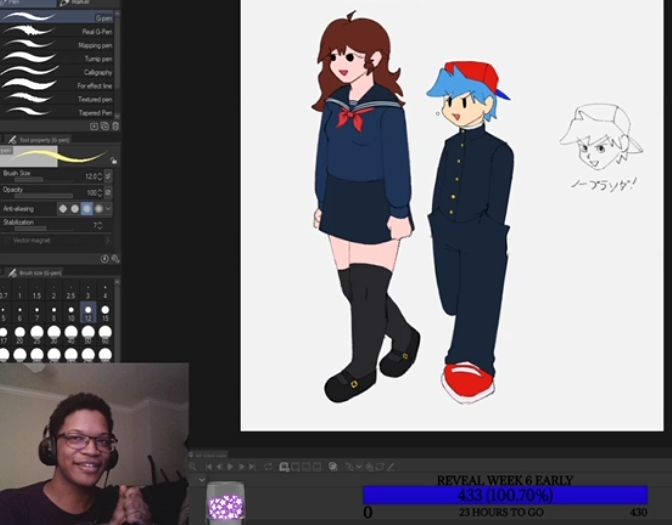672x525 pixels.
Task: Select hard diamond anti-aliasing option
Action: click(x=63, y=209)
